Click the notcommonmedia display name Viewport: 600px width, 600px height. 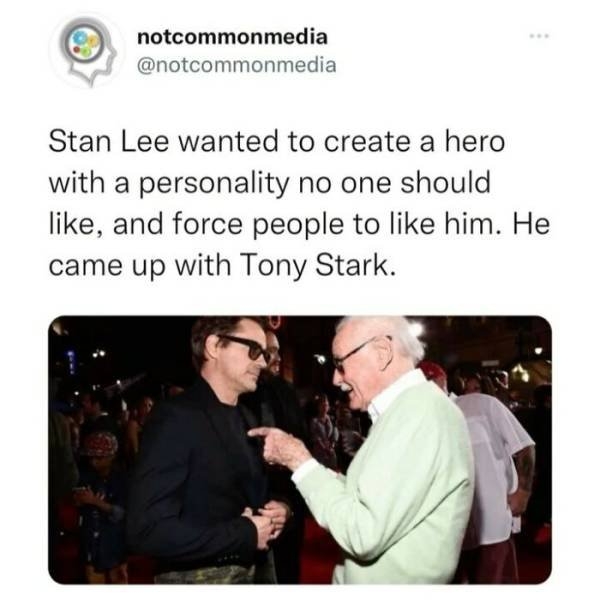[231, 38]
